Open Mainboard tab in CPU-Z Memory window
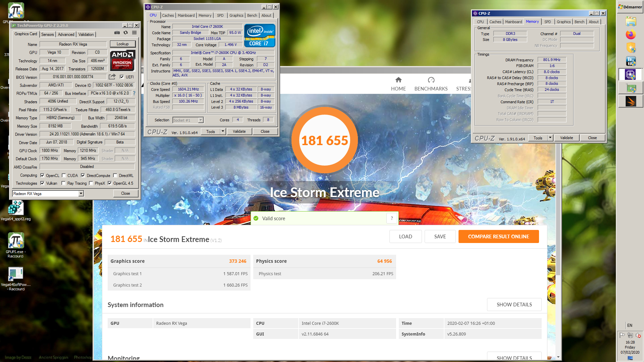644x362 pixels. point(513,22)
